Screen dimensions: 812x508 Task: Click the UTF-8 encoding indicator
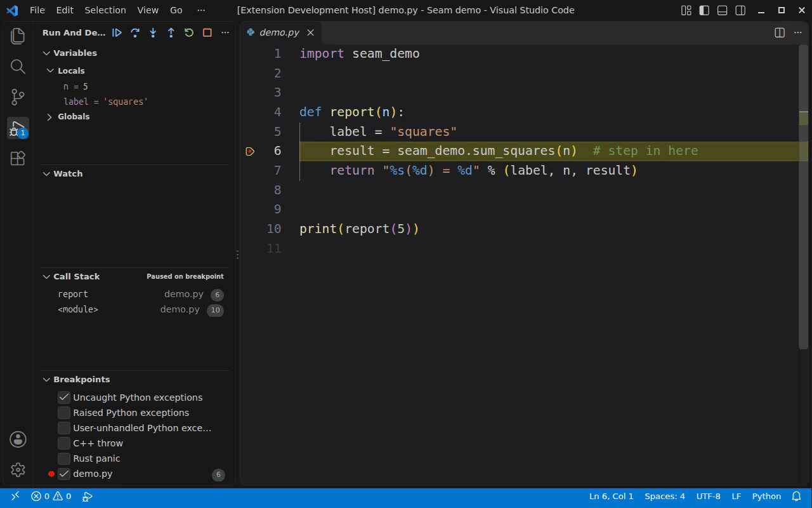point(709,497)
